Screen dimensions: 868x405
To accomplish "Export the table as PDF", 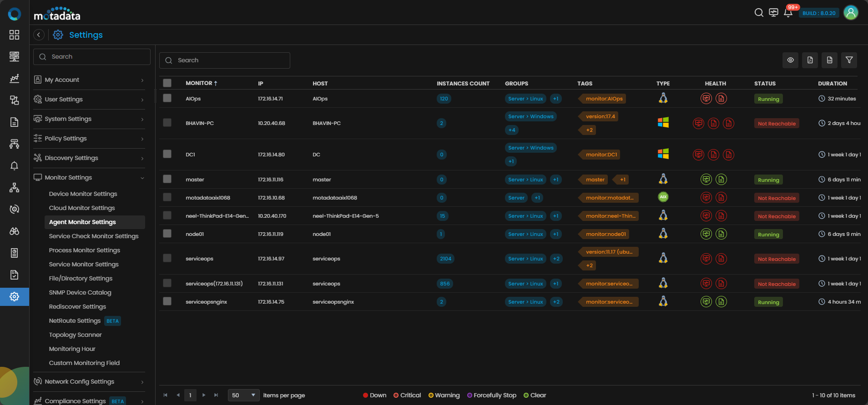I will click(810, 60).
